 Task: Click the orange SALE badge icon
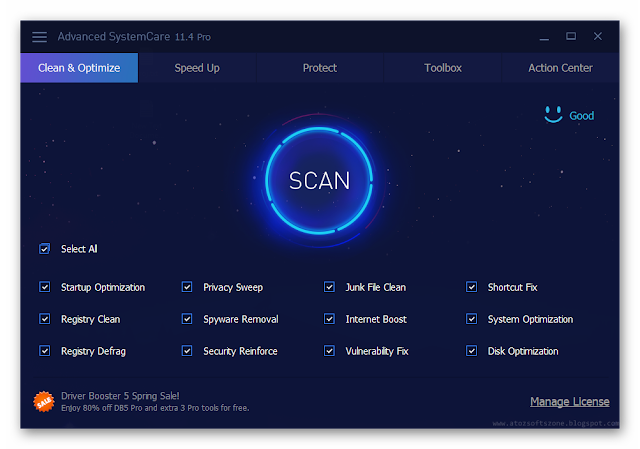44,402
